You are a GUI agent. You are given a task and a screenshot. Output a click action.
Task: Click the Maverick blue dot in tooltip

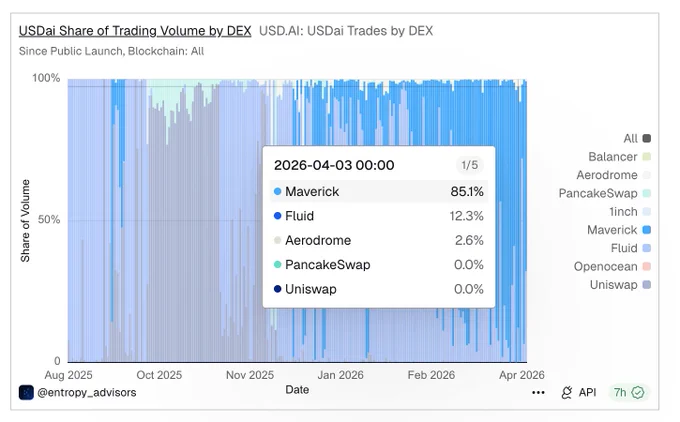[x=278, y=191]
